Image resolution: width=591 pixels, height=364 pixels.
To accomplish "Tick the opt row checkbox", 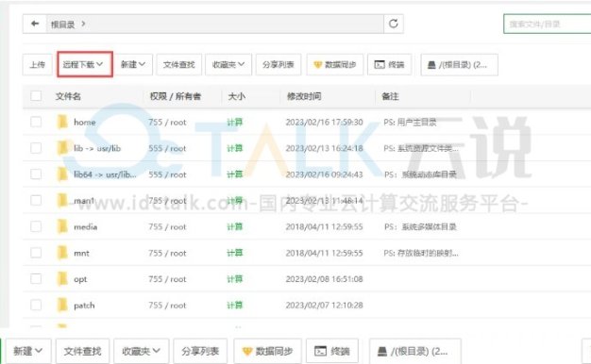I will (x=36, y=279).
